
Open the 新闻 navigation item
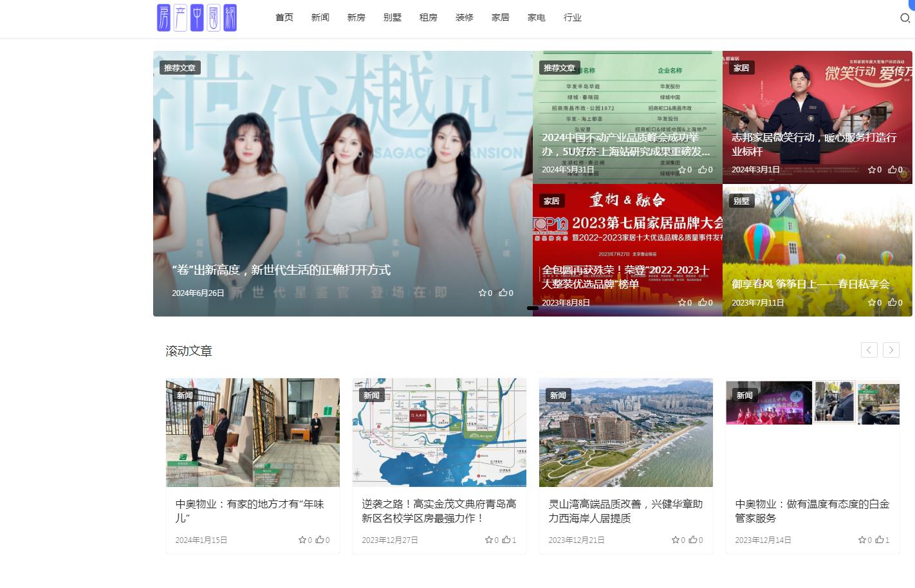(x=320, y=17)
